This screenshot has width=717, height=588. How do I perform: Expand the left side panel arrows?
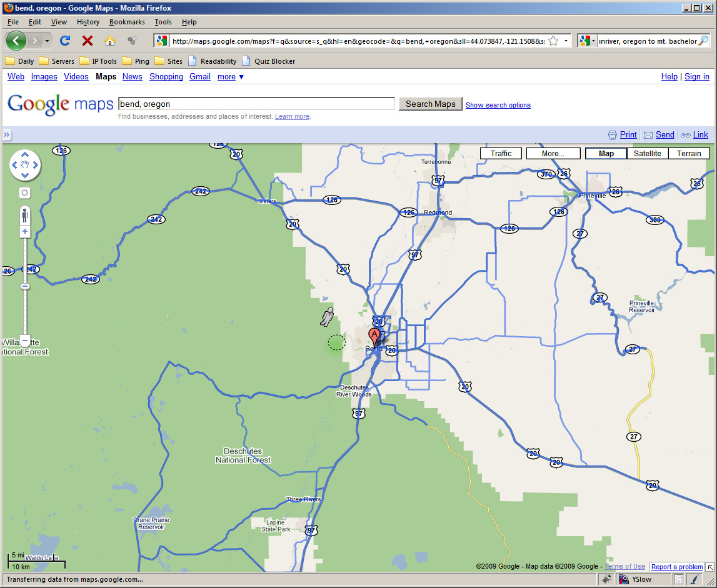tap(7, 134)
